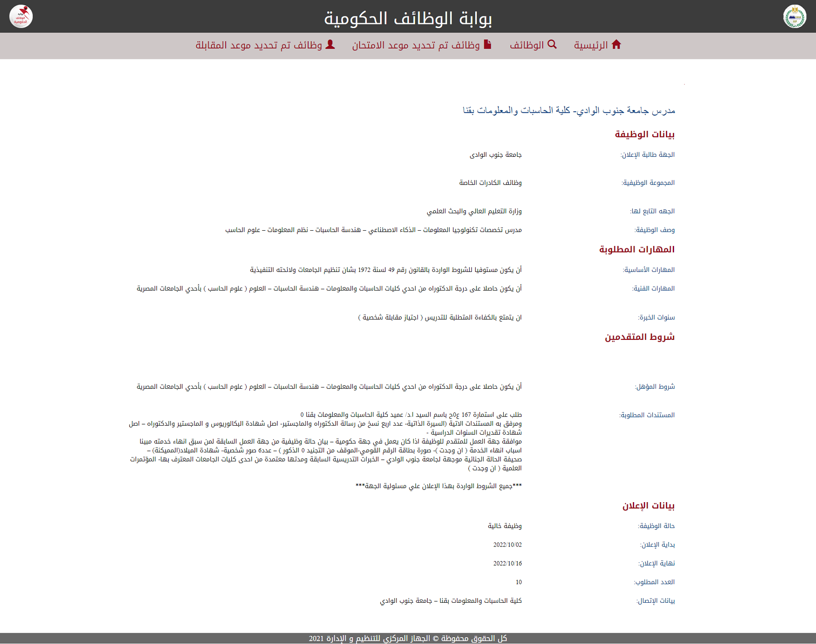Go to وظائف تم تحديد موعد المقابلة
Viewport: 816px width, 644px height.
259,45
